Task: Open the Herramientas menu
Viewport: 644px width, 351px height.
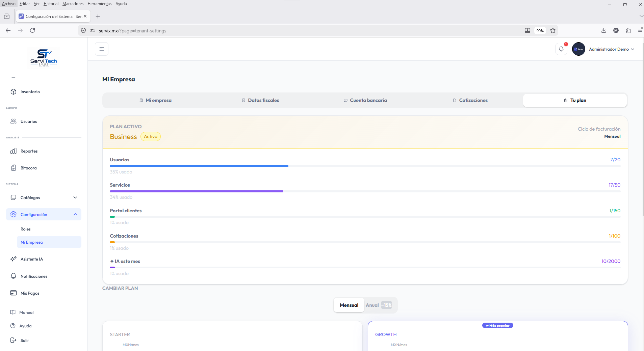Action: (100, 4)
